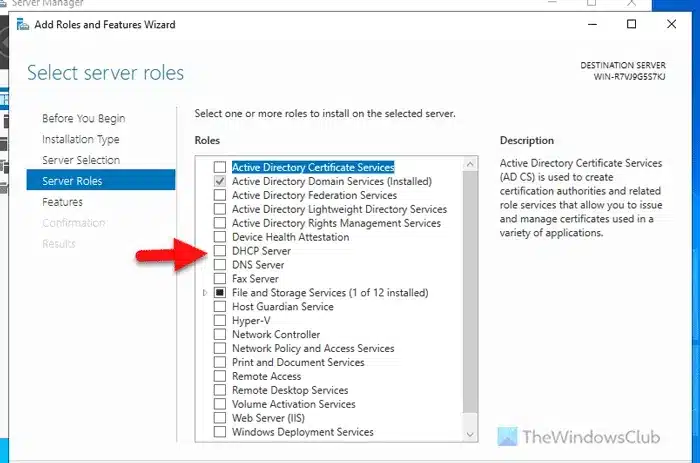Check Active Directory Certificate Services box
Image resolution: width=700 pixels, height=463 pixels.
tap(220, 168)
